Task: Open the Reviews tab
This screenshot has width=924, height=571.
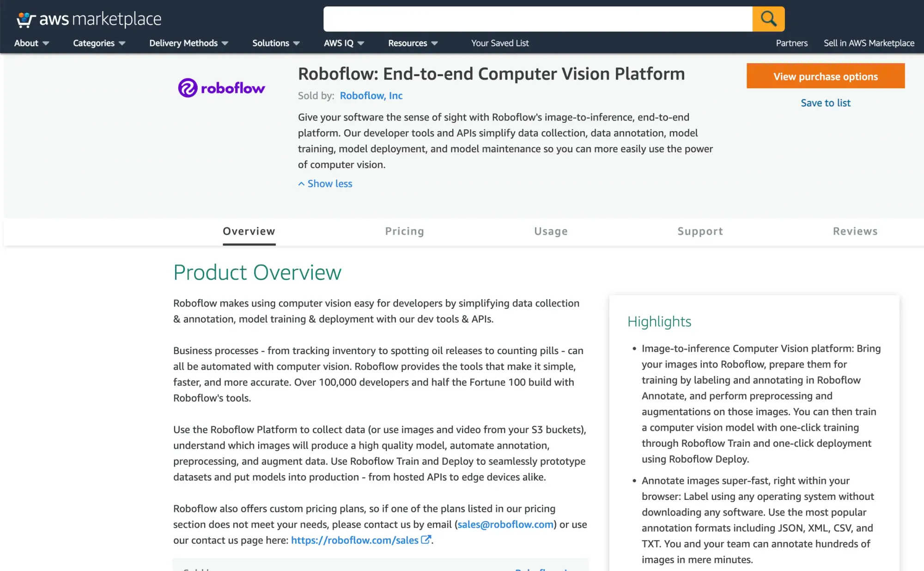Action: [855, 231]
